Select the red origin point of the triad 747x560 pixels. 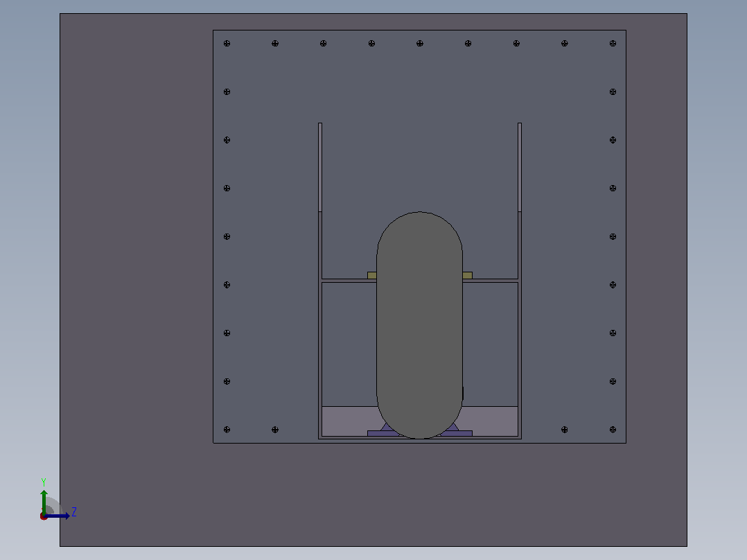pos(44,516)
